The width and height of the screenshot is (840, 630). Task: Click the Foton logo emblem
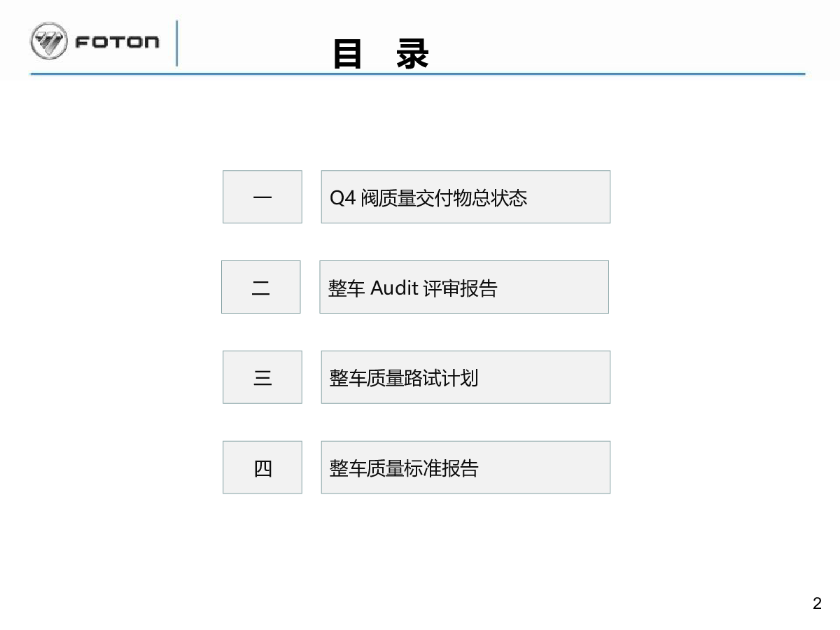pos(49,41)
